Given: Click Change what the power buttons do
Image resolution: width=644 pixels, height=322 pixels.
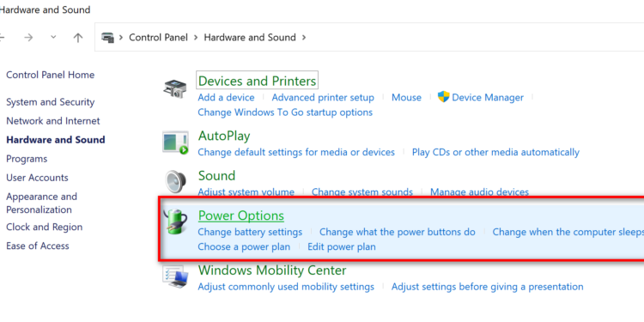Looking at the screenshot, I should click(398, 232).
